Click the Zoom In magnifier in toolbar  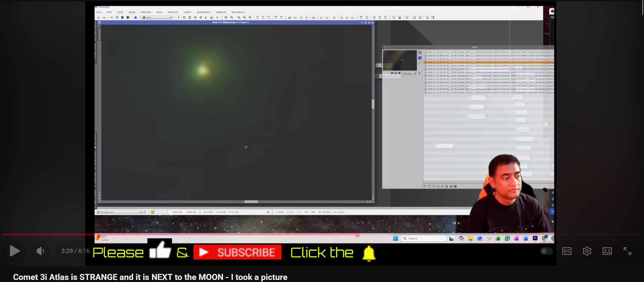click(x=226, y=17)
